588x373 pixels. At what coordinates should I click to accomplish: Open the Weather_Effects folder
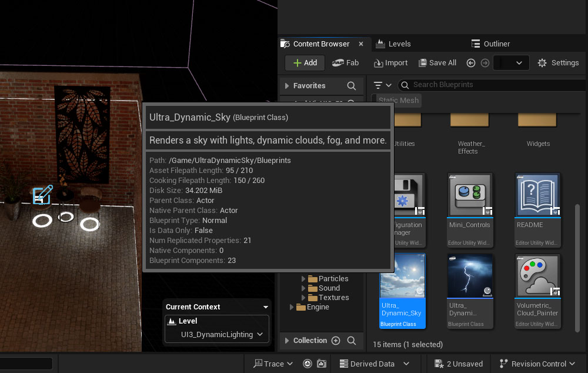(x=469, y=134)
